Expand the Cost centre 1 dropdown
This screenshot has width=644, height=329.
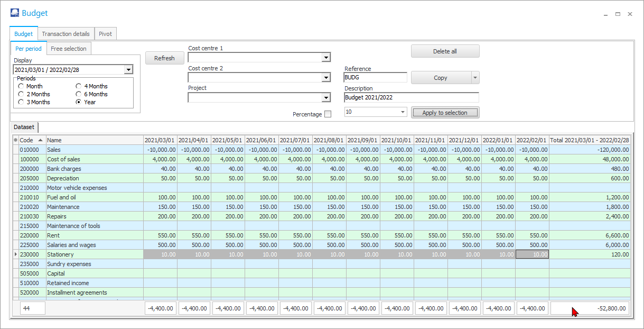point(326,58)
